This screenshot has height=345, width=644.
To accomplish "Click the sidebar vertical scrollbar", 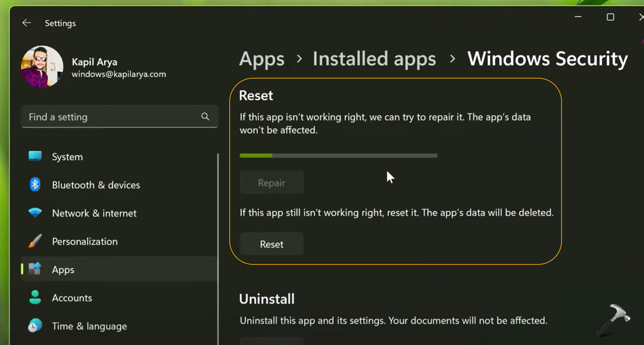I will 218,246.
